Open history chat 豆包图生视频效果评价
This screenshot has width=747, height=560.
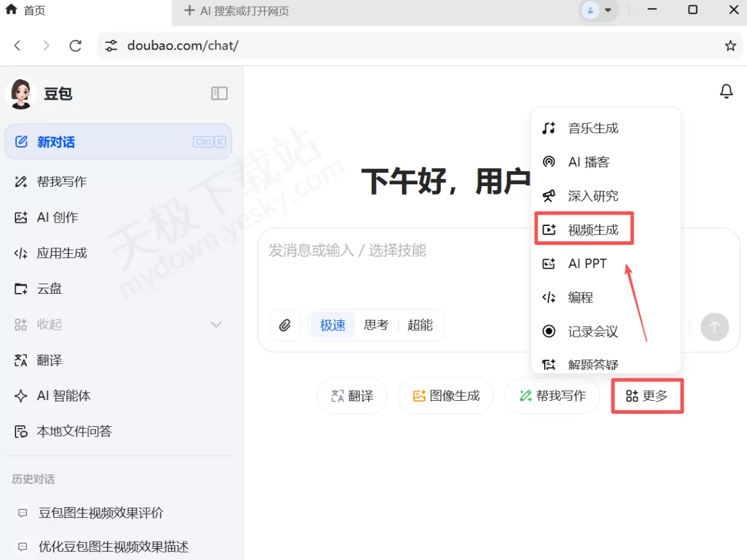[118, 513]
